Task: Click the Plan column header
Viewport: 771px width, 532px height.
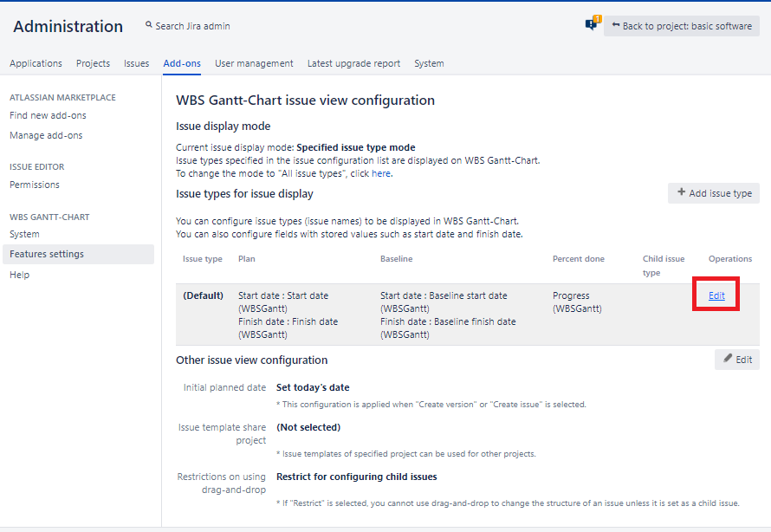Action: 246,258
